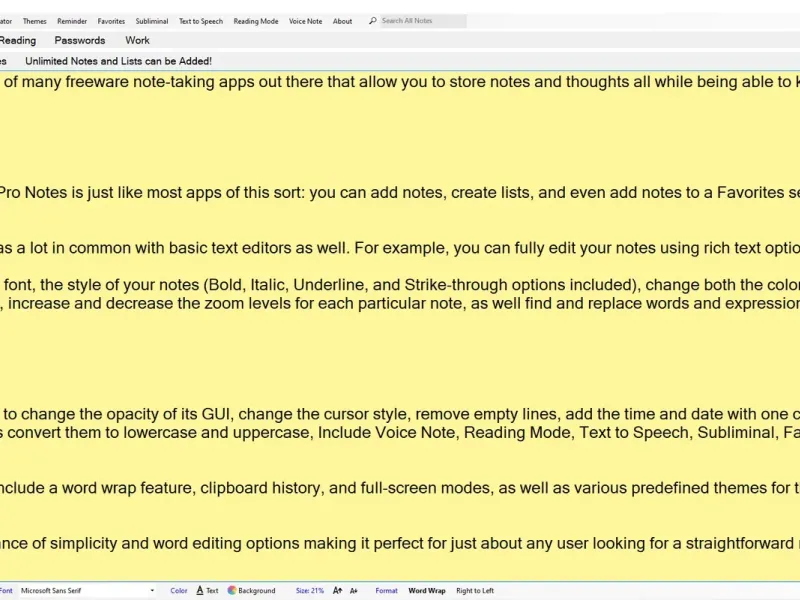Select the 'Unlimited Notes and Lists can be Added!' note tab
800x600 pixels.
click(118, 61)
